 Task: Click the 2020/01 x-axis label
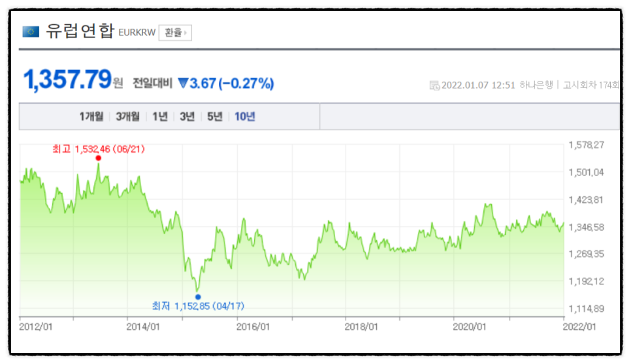[470, 327]
